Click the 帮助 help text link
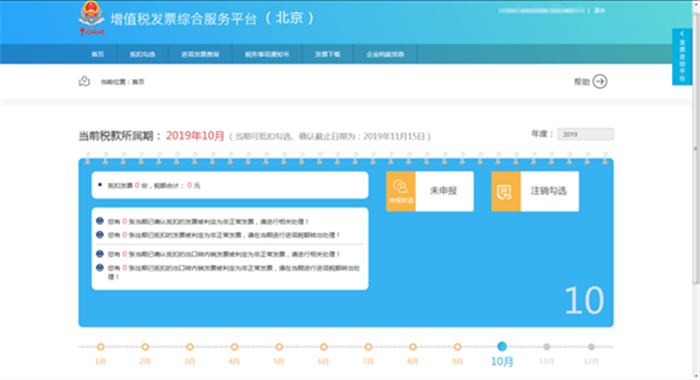The image size is (700, 380). [x=582, y=82]
